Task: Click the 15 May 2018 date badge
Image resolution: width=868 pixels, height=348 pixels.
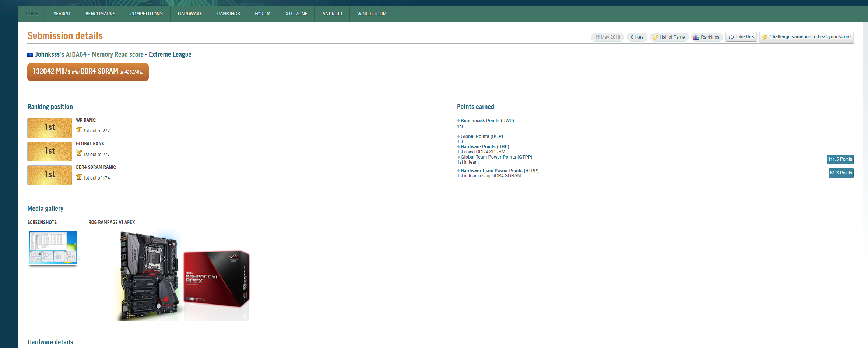Action: pyautogui.click(x=607, y=37)
